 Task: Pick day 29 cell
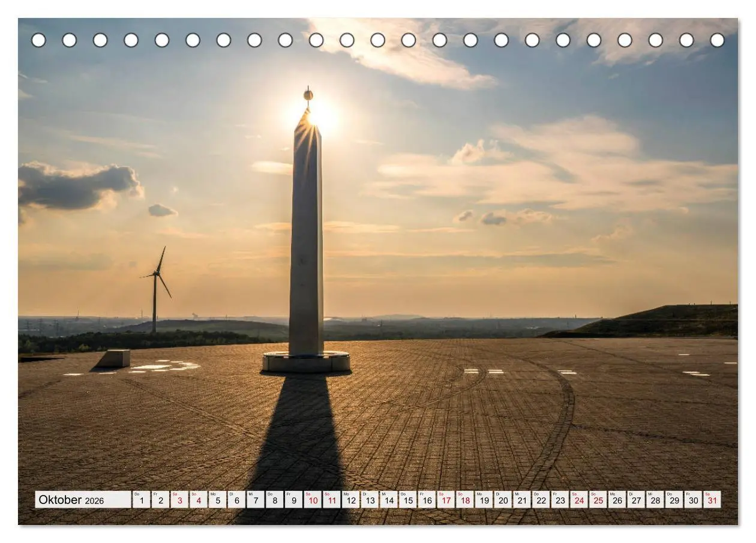(674, 499)
